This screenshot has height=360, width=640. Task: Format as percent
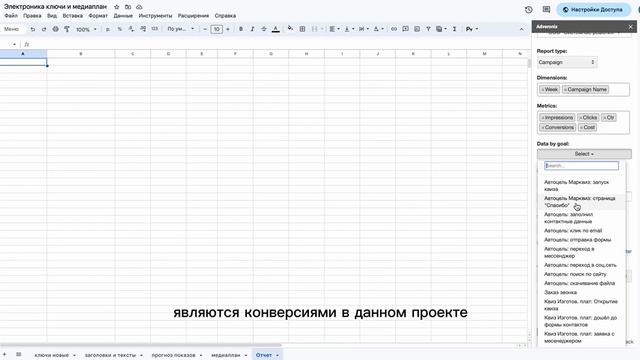pos(120,29)
